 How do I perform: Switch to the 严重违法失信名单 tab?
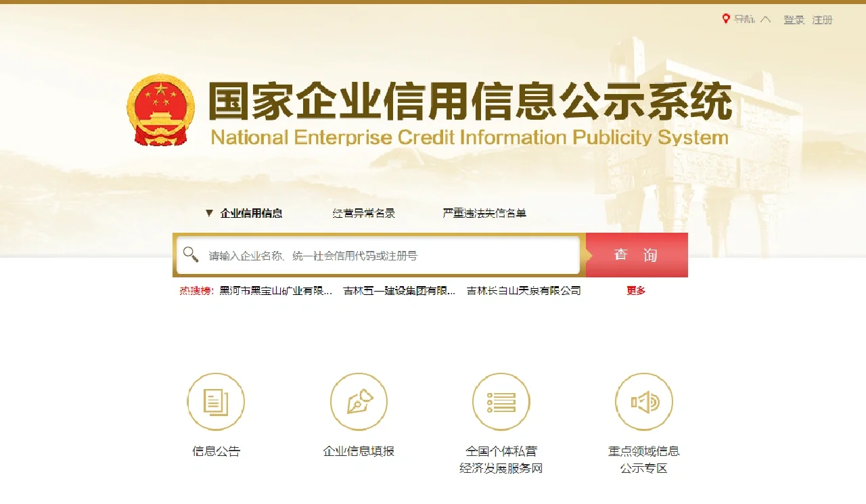[484, 213]
